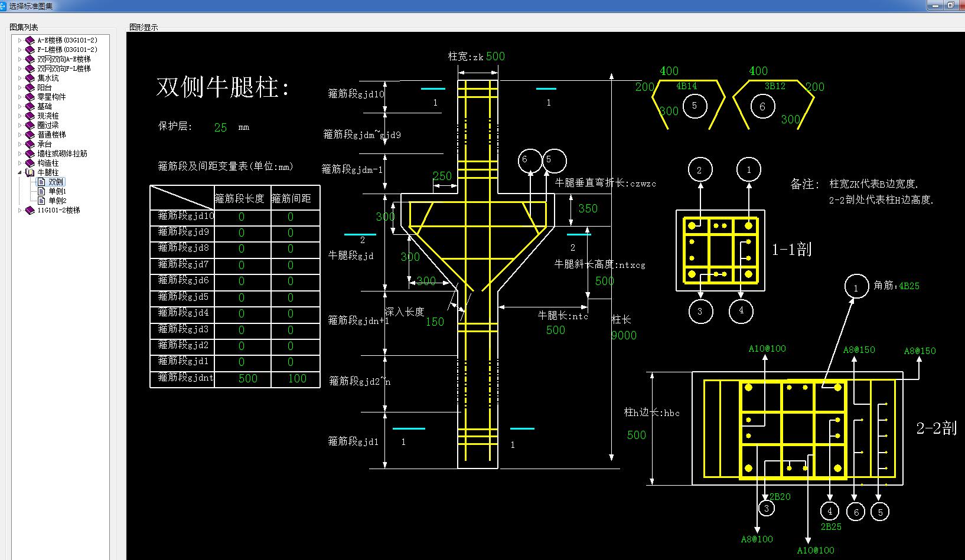Image resolution: width=965 pixels, height=560 pixels.
Task: Click the book icon beside 普通楼梯
Action: click(x=30, y=135)
